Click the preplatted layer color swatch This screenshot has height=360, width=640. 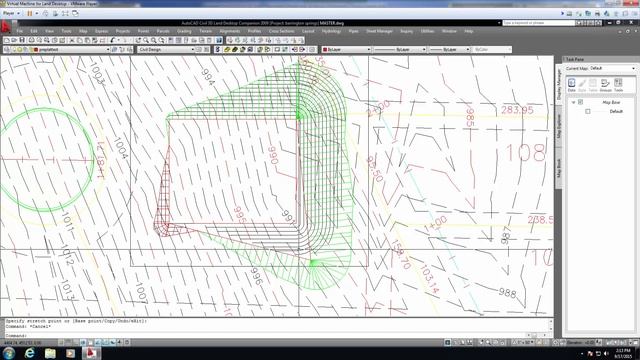(36, 49)
